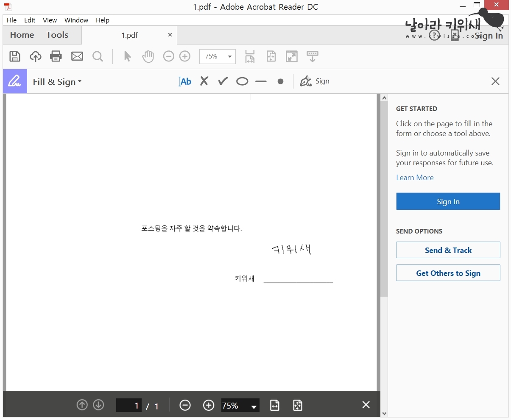
Task: Zoom out using top toolbar minus icon
Action: [x=169, y=56]
